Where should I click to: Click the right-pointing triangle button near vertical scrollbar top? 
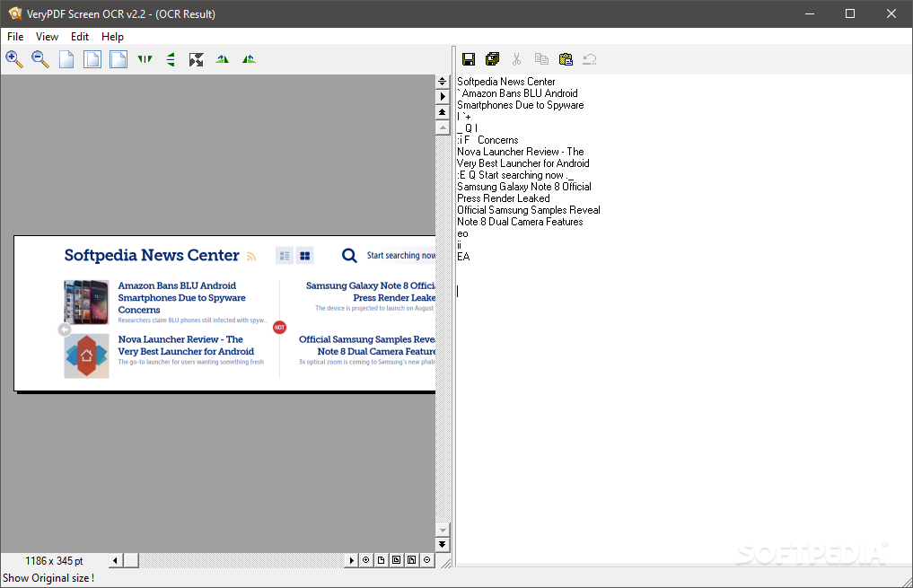pyautogui.click(x=442, y=97)
